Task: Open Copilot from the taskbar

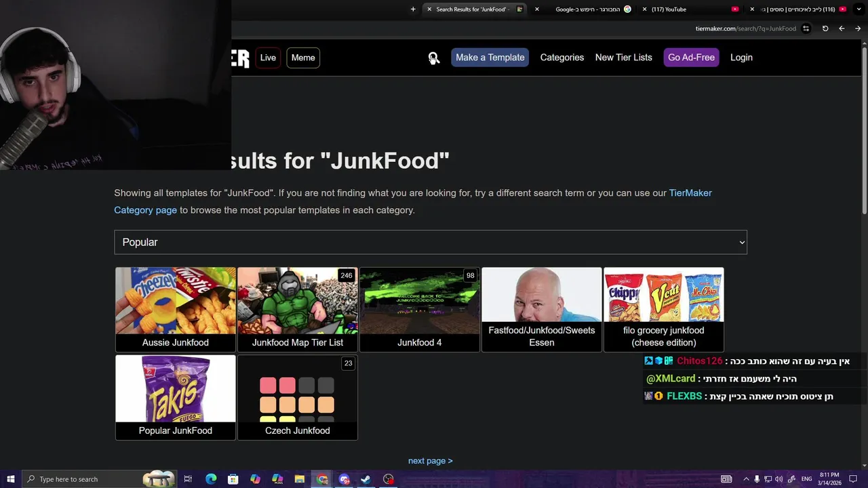Action: (255, 479)
